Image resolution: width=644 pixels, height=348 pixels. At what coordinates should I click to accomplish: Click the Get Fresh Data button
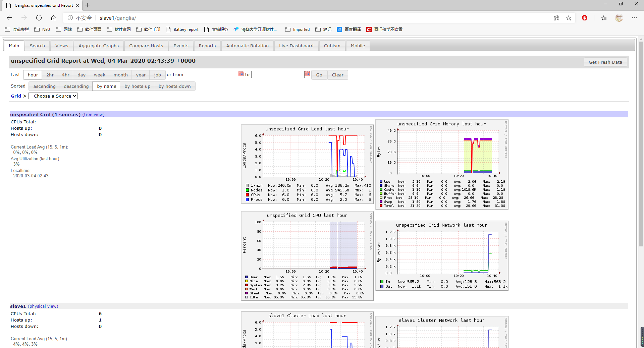pos(605,62)
